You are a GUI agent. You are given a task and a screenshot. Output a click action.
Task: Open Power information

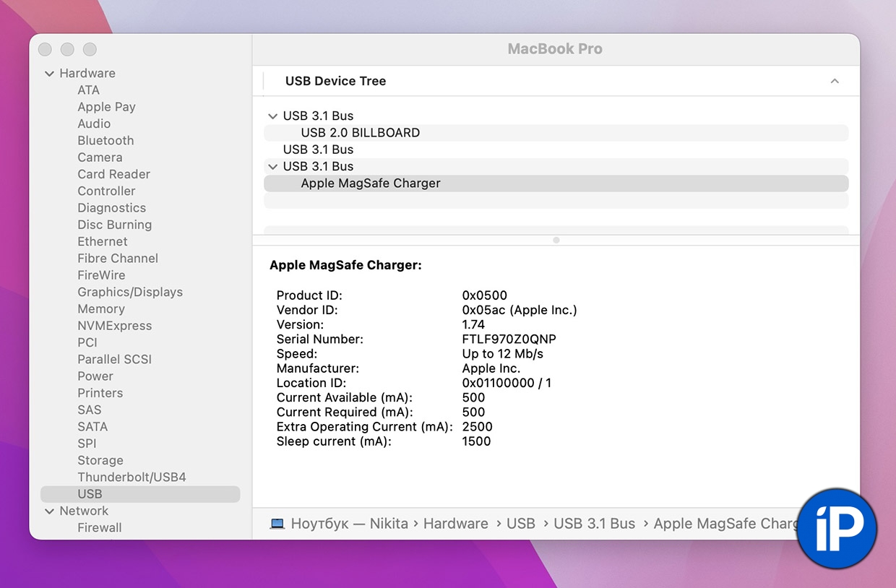coord(95,376)
